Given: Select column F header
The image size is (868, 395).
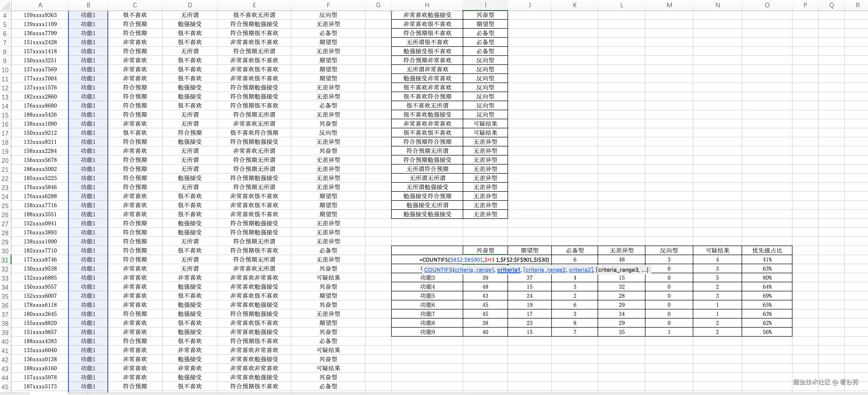Looking at the screenshot, I should tap(328, 5).
